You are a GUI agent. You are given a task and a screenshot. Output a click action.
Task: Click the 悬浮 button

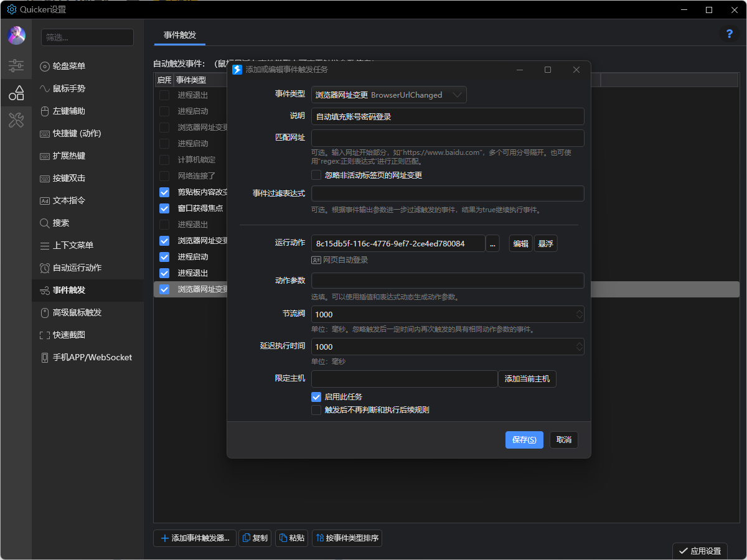pos(546,243)
